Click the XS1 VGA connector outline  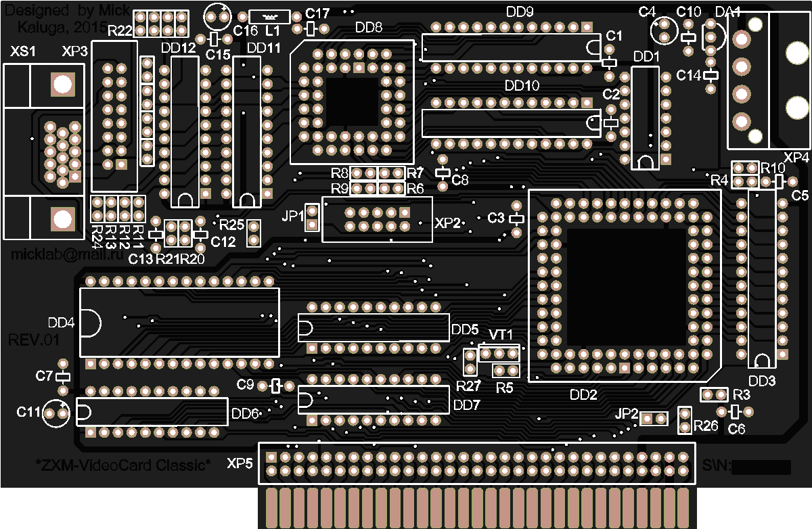pyautogui.click(x=44, y=152)
